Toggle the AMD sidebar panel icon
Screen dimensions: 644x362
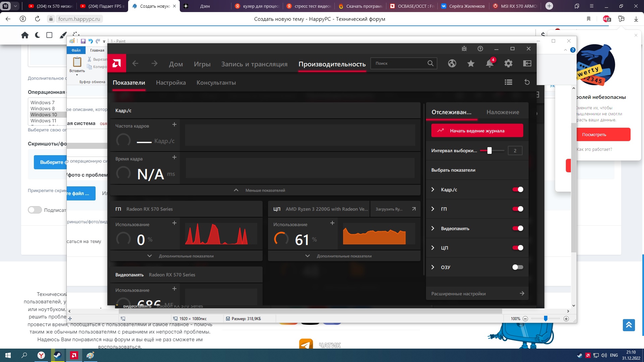(527, 63)
